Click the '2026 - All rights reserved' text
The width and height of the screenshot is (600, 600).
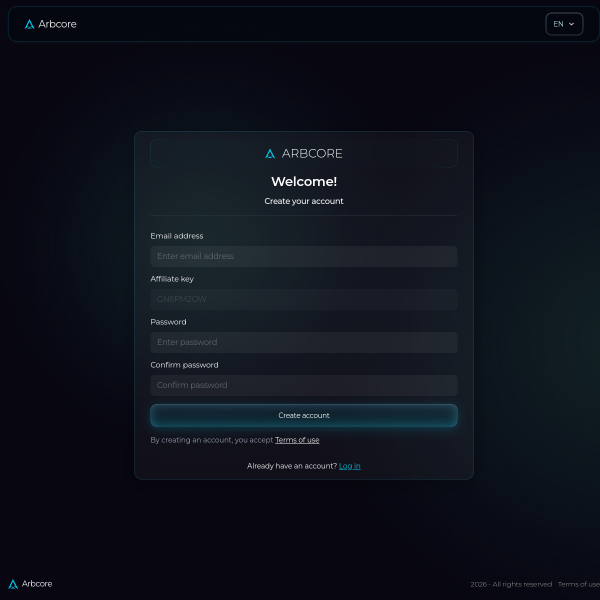511,584
